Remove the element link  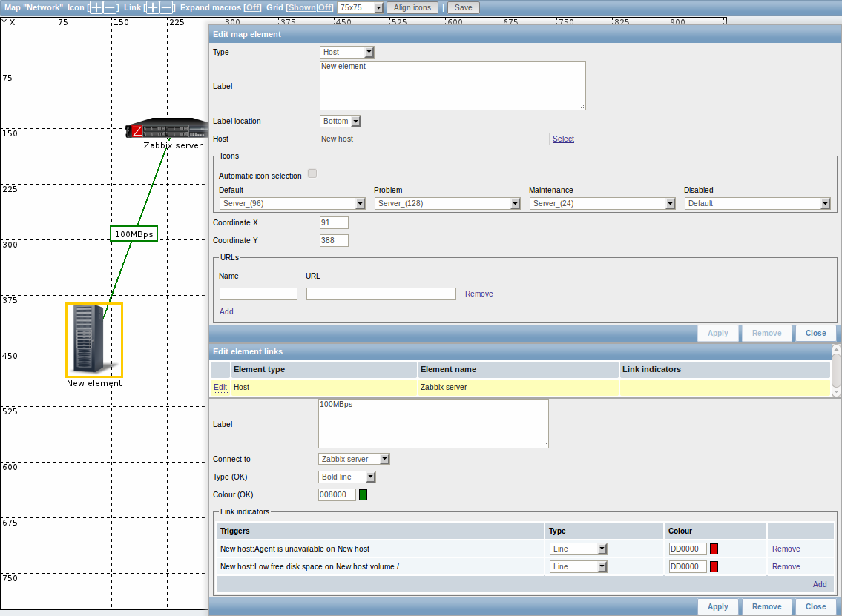pyautogui.click(x=767, y=607)
